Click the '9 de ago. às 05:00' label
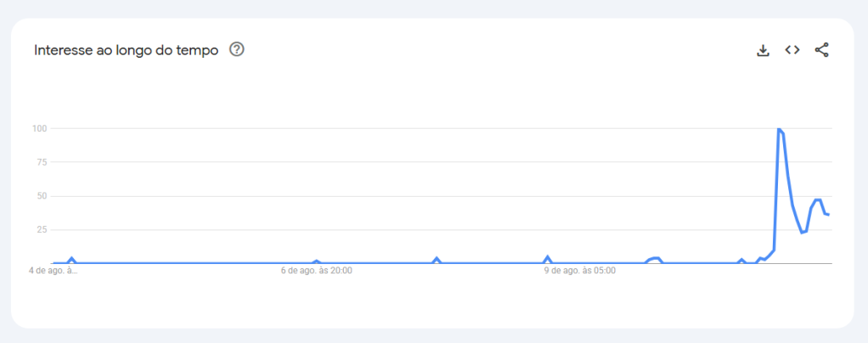This screenshot has height=343, width=868. [579, 271]
